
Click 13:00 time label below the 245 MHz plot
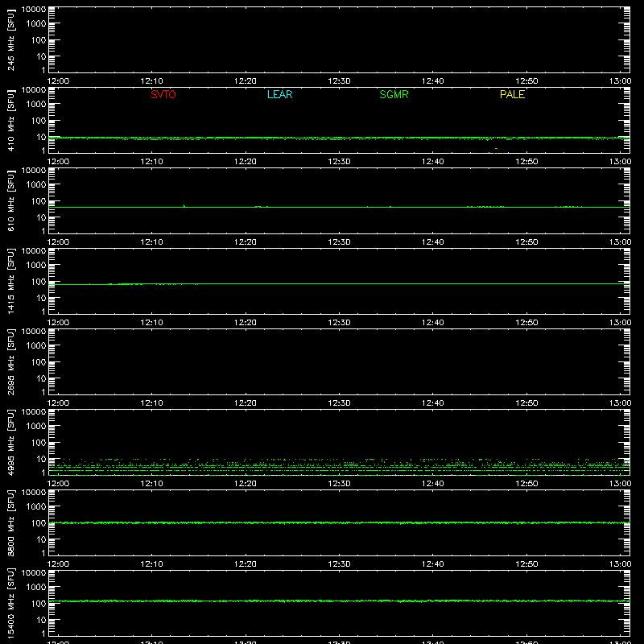pos(620,81)
